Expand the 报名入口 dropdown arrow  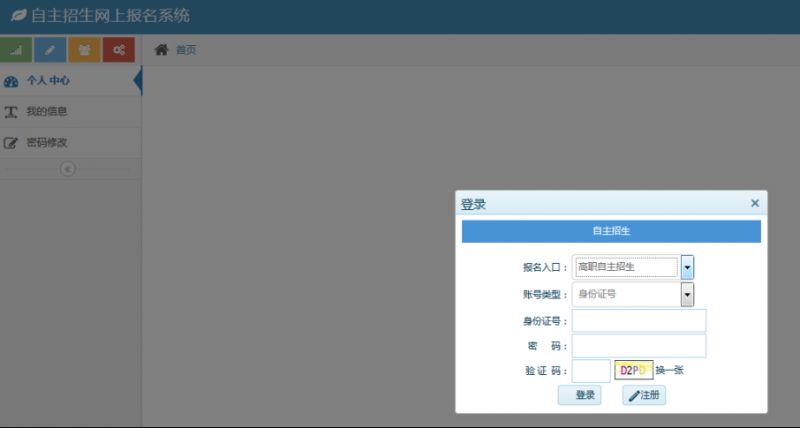[687, 267]
